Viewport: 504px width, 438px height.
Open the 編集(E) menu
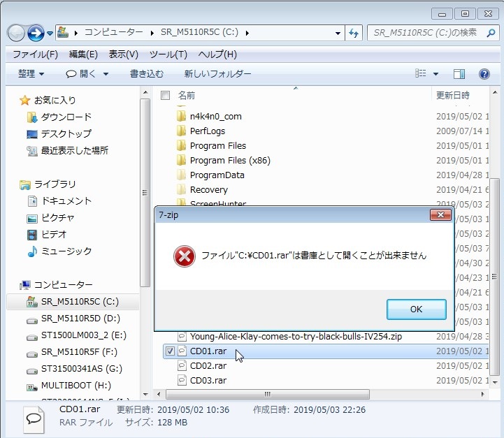tap(83, 54)
